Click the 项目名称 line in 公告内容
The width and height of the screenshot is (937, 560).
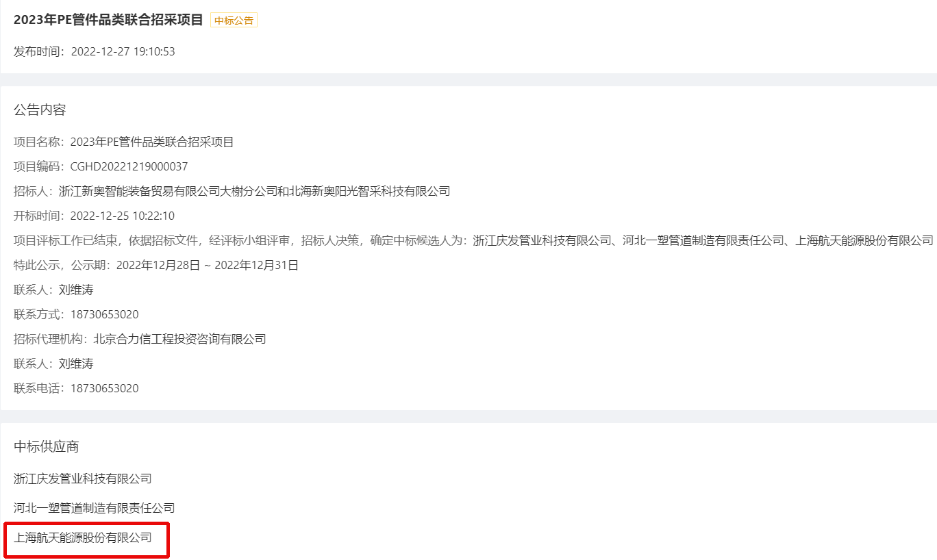pos(124,142)
